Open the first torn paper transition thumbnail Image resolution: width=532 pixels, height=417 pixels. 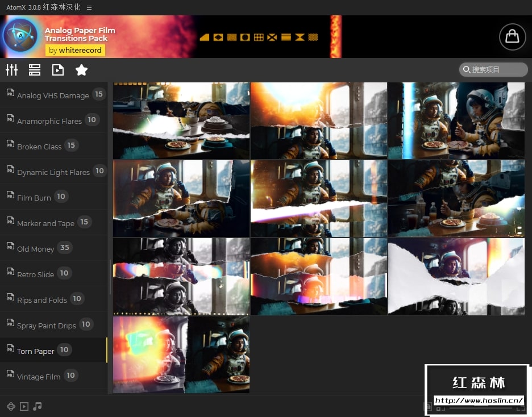(181, 120)
